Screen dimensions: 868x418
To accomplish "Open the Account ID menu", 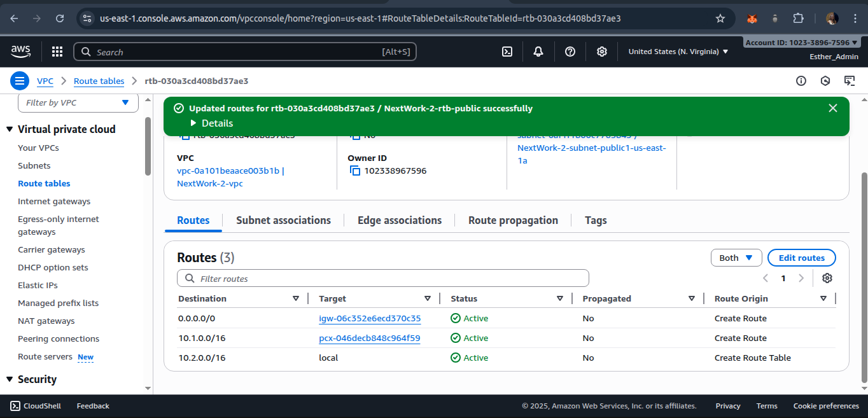I will coord(802,43).
